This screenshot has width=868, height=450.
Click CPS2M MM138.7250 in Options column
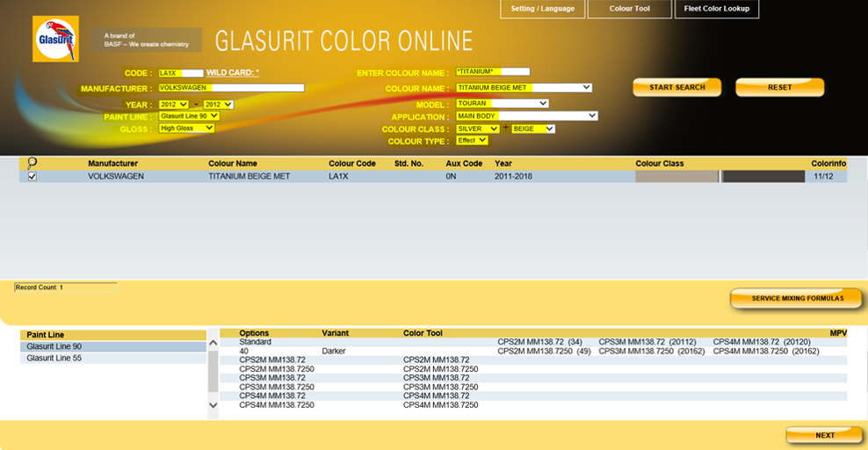[x=277, y=369]
